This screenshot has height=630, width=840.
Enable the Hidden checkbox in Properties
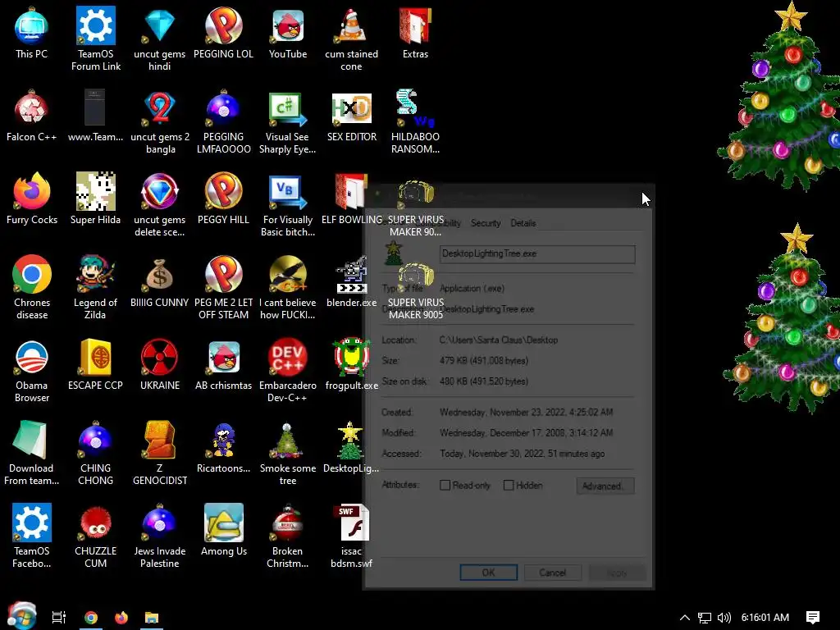coord(509,486)
